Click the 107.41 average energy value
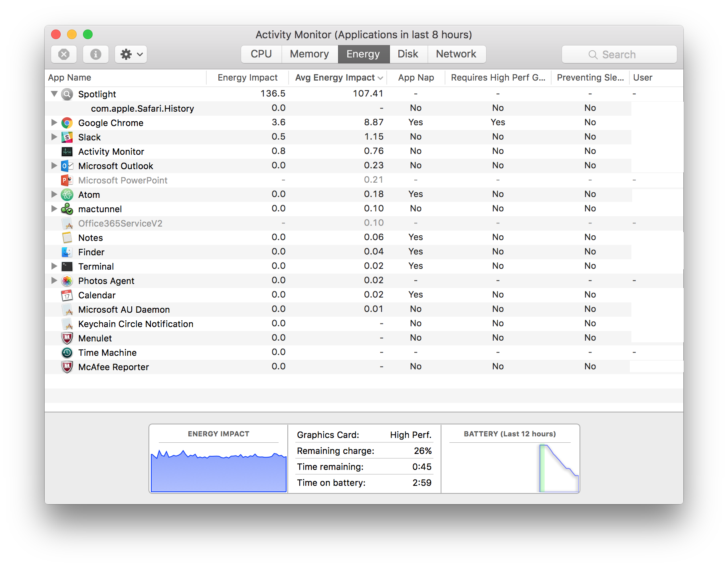The width and height of the screenshot is (728, 568). coord(368,94)
